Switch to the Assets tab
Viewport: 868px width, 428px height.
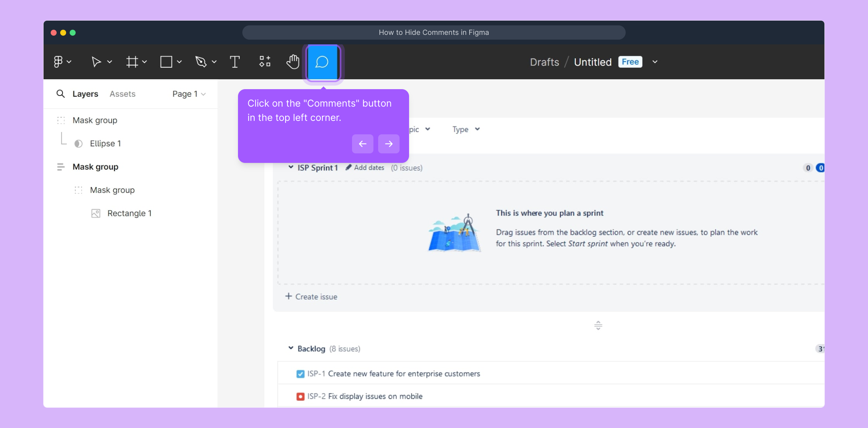tap(122, 94)
